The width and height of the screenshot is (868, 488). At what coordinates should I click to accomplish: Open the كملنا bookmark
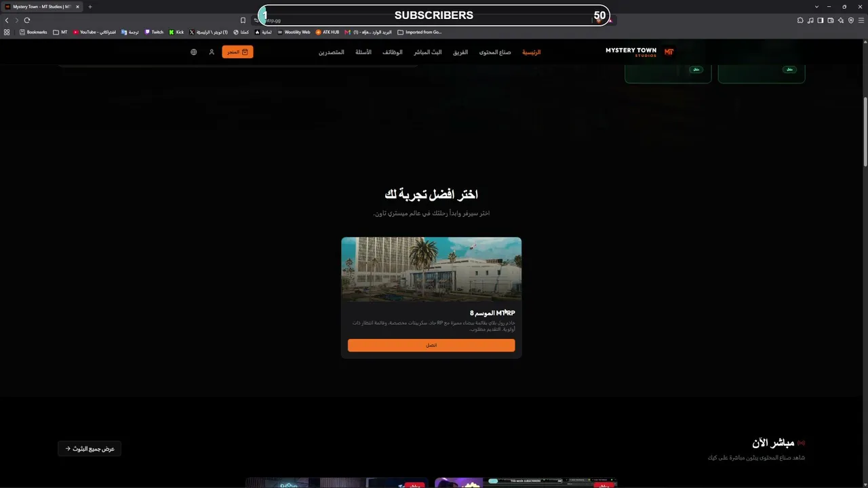point(241,32)
